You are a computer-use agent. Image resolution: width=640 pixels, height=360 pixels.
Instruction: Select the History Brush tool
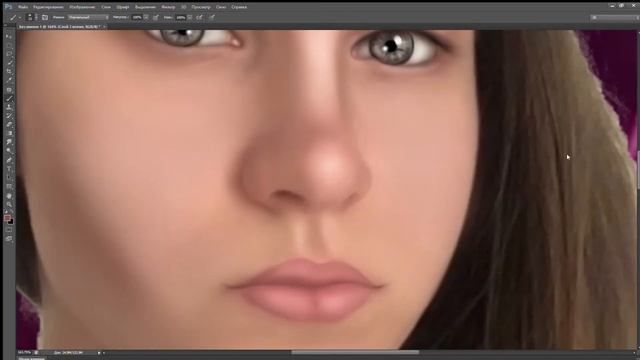tap(9, 116)
